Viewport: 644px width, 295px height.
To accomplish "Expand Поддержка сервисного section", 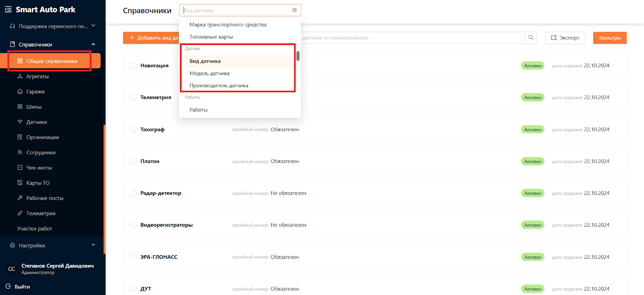I will pos(93,26).
